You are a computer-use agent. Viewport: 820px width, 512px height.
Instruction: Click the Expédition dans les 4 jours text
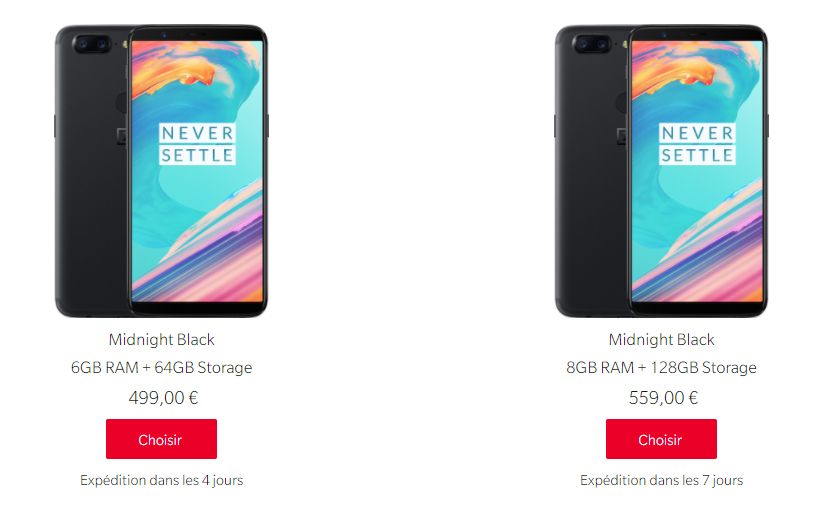(x=162, y=480)
